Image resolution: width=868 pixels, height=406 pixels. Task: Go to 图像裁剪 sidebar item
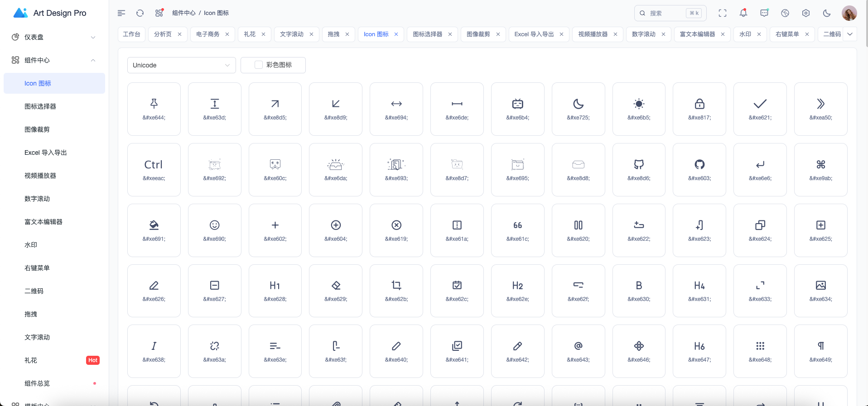tap(54, 129)
